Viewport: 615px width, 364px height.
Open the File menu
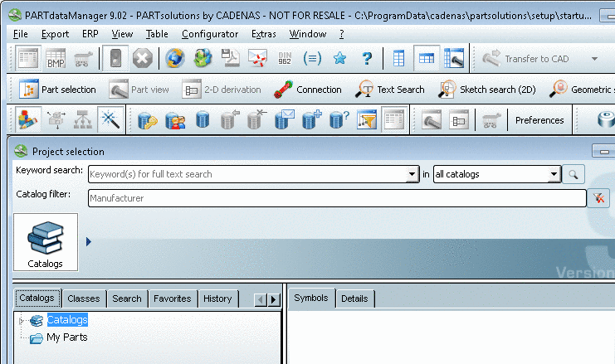click(x=21, y=34)
